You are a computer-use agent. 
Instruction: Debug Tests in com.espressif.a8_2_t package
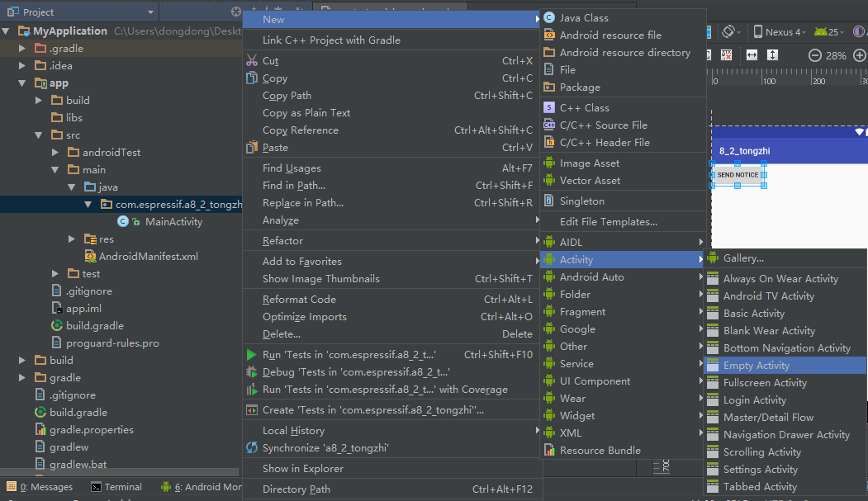391,372
